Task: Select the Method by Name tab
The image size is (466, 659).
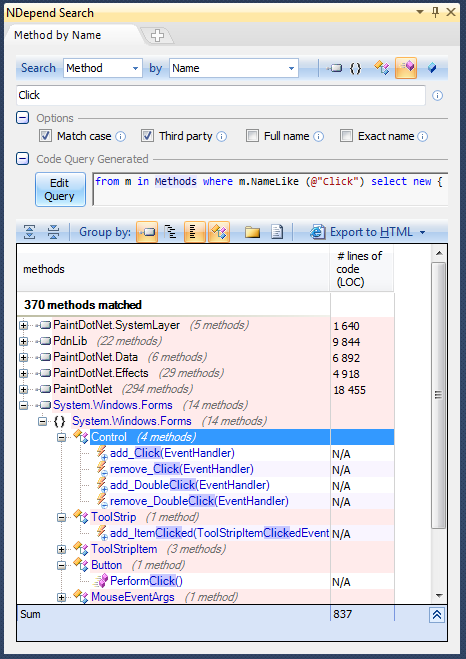Action: [58, 35]
